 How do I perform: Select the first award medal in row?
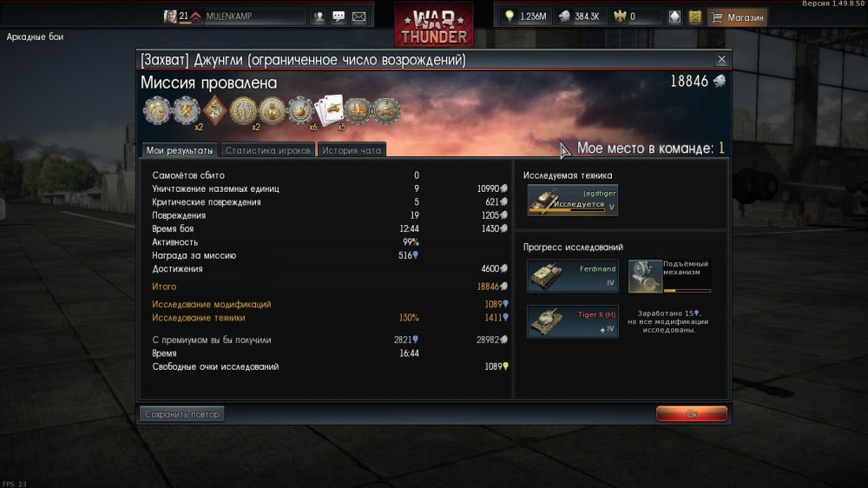(x=157, y=111)
